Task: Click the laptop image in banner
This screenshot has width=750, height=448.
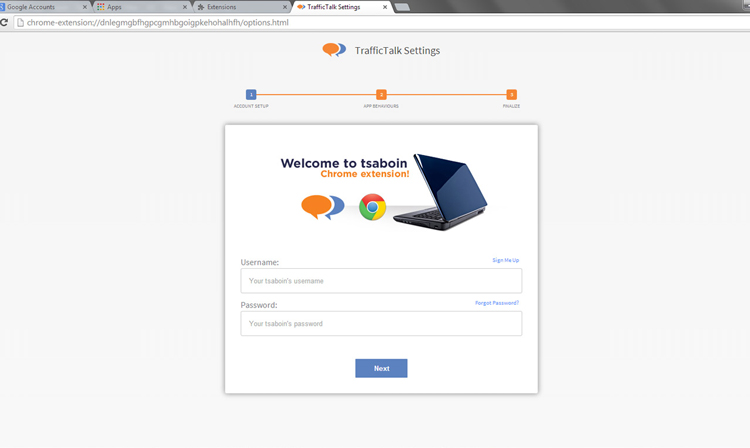Action: tap(440, 191)
